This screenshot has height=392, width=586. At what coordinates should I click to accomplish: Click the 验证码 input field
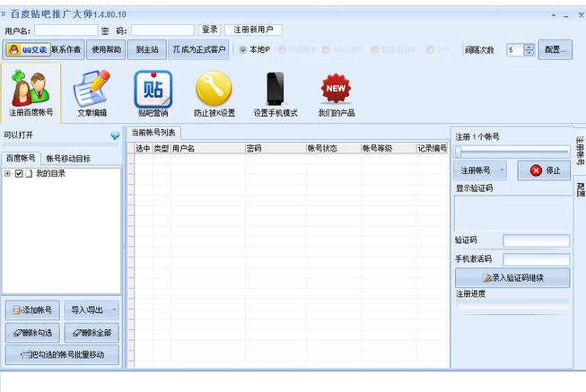point(537,240)
